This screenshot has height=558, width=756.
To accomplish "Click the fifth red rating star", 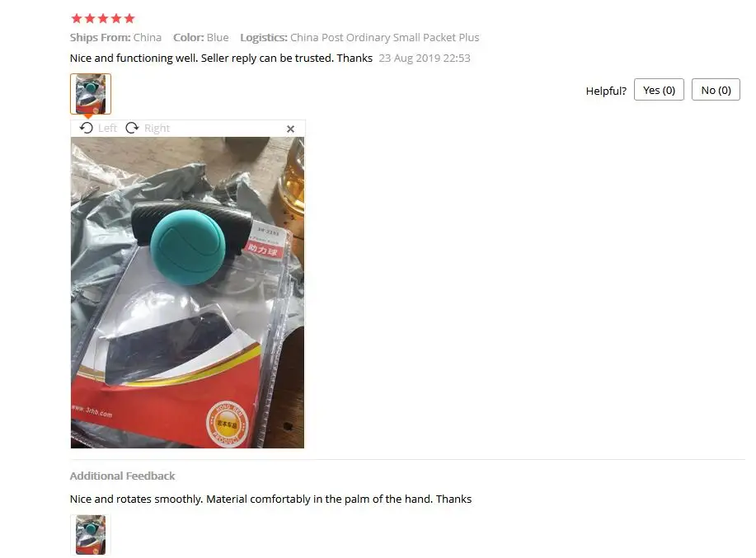I will [x=129, y=18].
